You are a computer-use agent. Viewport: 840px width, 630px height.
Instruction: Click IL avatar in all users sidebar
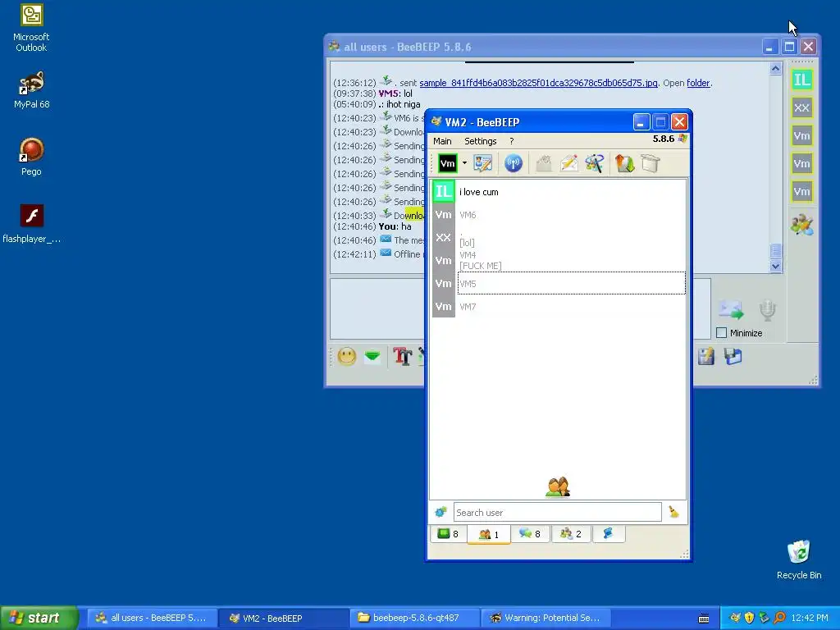(x=801, y=80)
